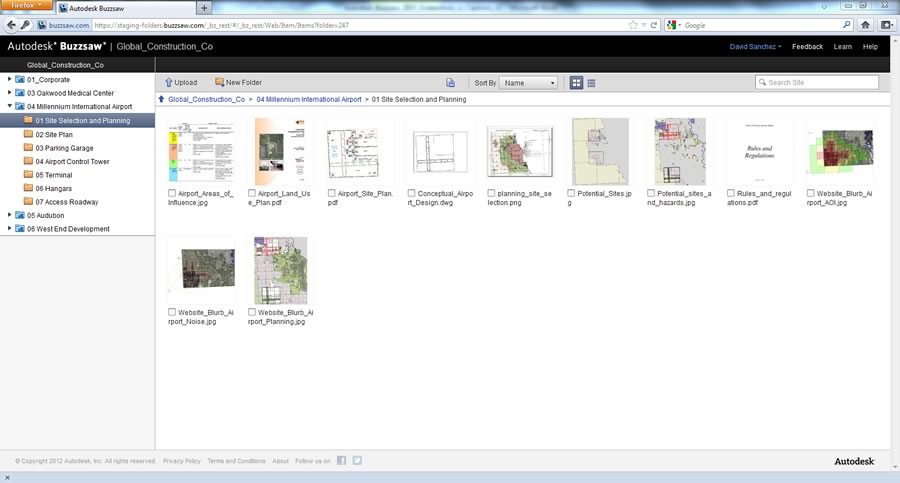Collapse the 04 Millennium International Airport node
The width and height of the screenshot is (900, 483).
[x=9, y=106]
